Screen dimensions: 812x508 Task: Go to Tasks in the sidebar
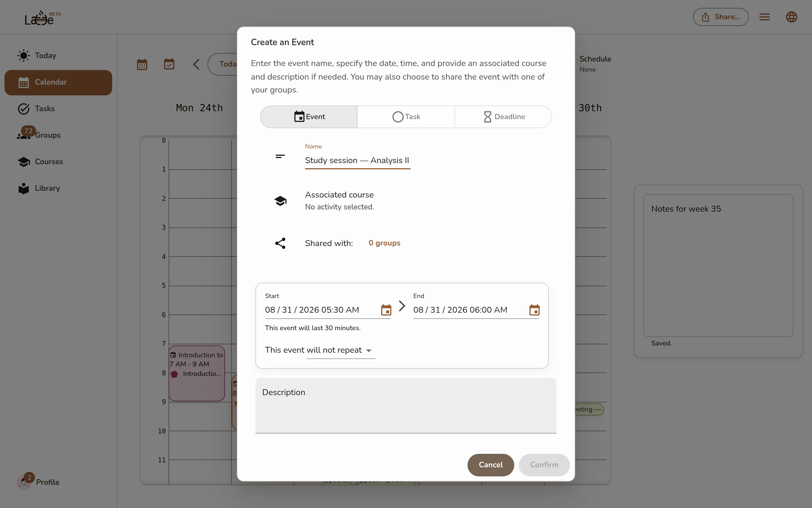click(58, 109)
